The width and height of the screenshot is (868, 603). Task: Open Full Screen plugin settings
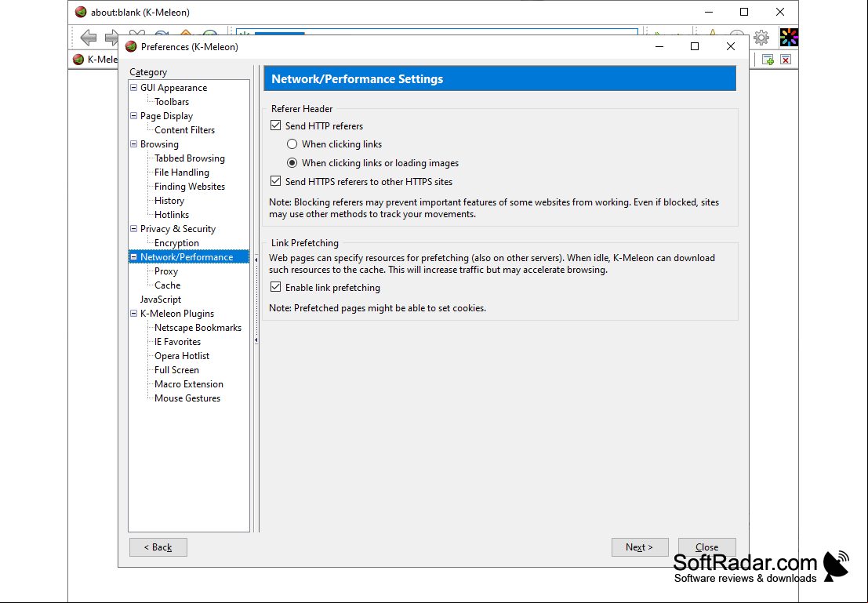[176, 370]
